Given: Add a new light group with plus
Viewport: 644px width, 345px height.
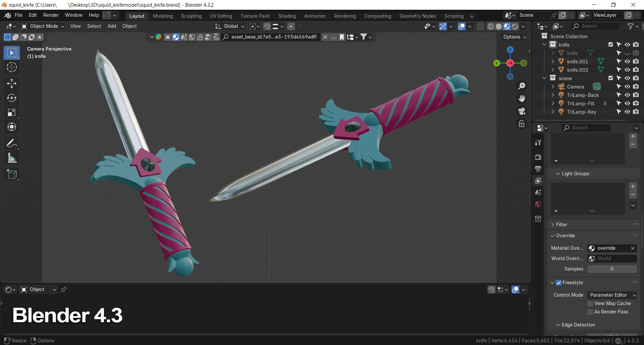Looking at the screenshot, I should 633,186.
